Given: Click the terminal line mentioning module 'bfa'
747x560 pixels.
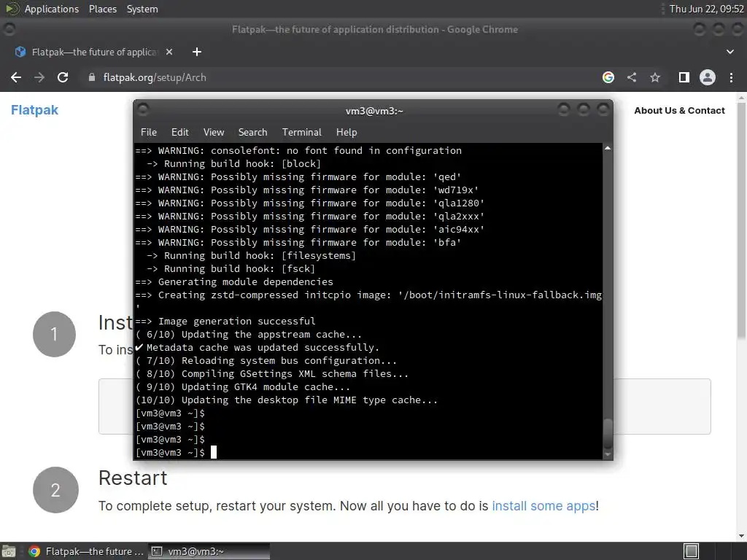Looking at the screenshot, I should coord(298,242).
